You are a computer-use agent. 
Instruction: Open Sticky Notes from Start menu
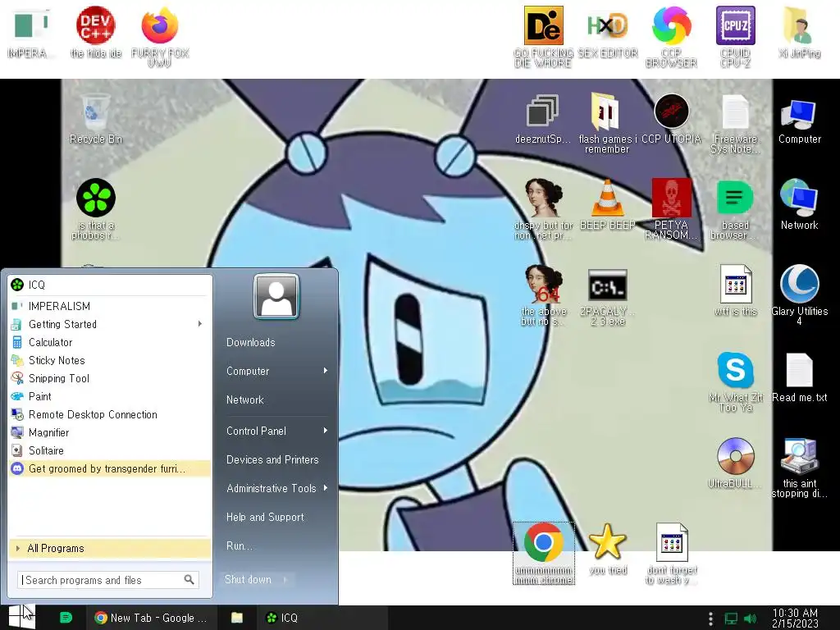tap(110, 361)
